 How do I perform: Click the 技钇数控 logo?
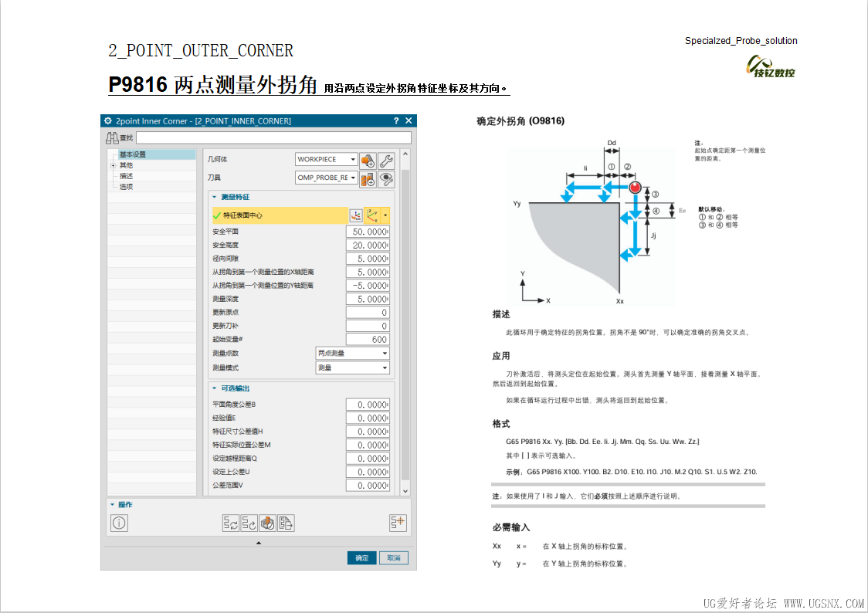[771, 66]
